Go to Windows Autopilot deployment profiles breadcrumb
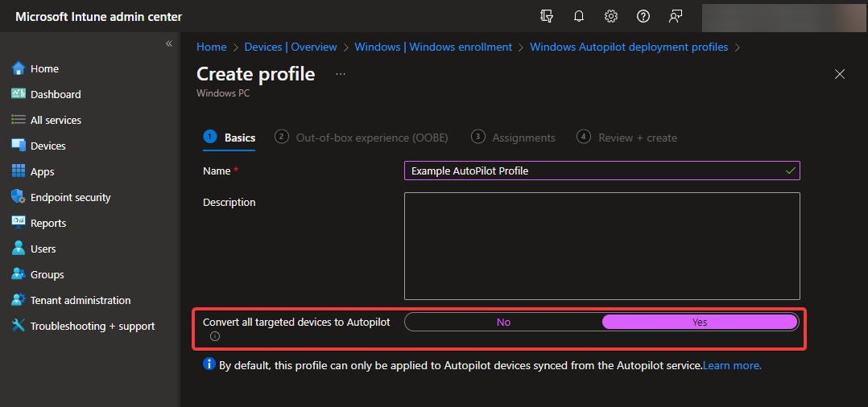868x407 pixels. coord(629,47)
